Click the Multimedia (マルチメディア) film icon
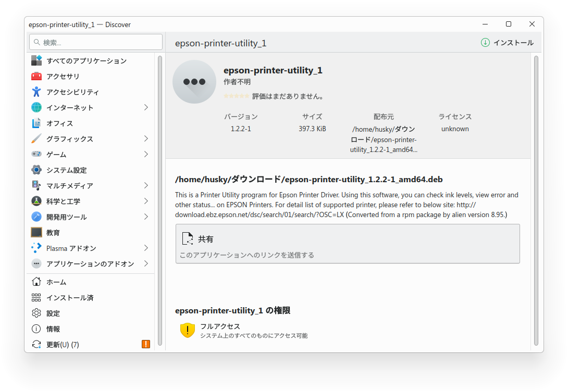Viewport: 568px width, 392px height. 36,185
